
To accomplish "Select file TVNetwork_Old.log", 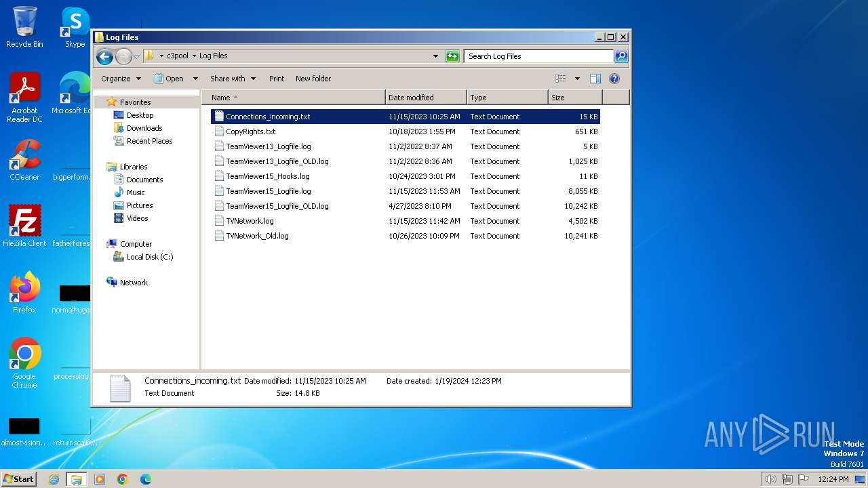I will click(406, 236).
